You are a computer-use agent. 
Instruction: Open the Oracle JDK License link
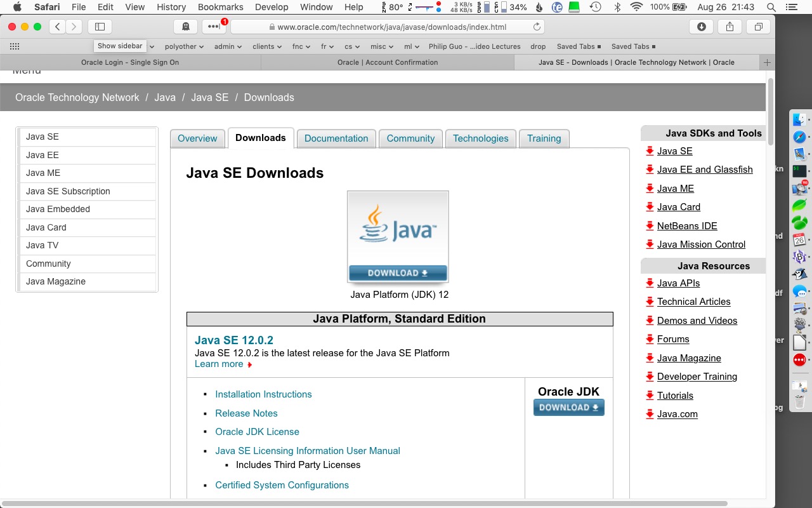click(257, 432)
